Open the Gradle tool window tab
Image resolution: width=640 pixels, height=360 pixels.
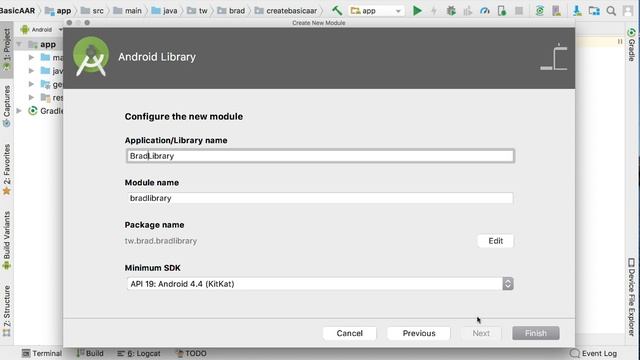pyautogui.click(x=631, y=45)
